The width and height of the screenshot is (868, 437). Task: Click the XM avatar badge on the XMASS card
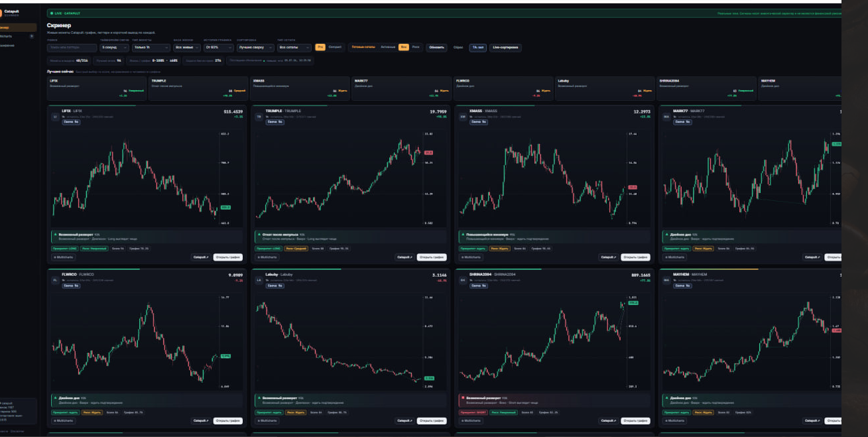(x=463, y=117)
